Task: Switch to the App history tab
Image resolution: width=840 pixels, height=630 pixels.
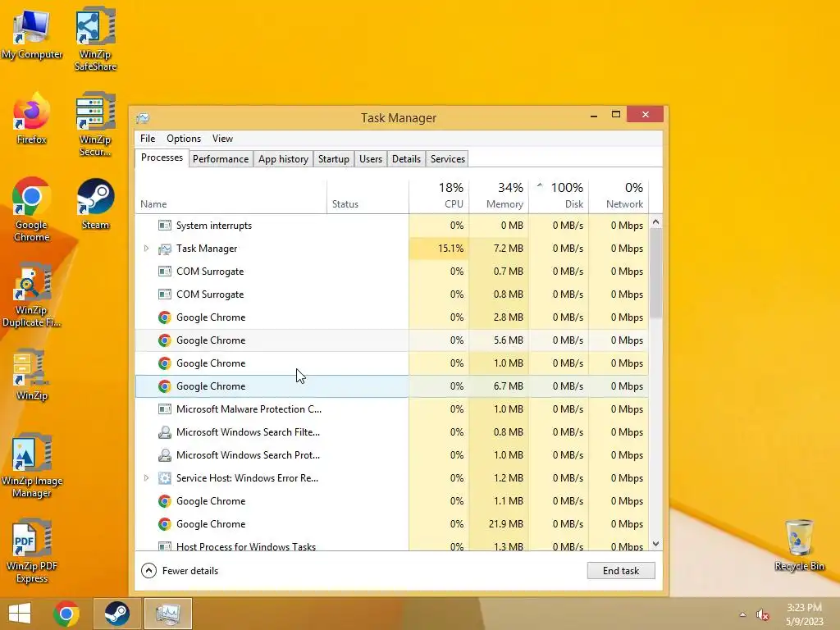Action: coord(283,159)
